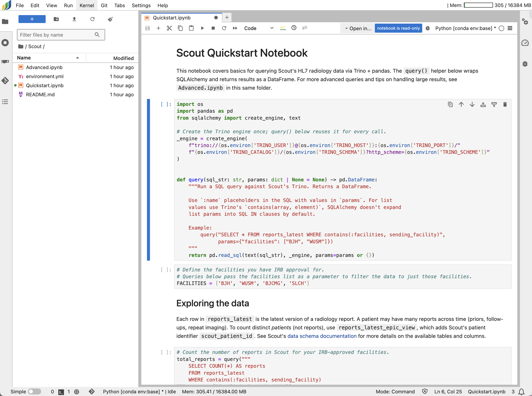Open the table of contents panel

click(5, 102)
